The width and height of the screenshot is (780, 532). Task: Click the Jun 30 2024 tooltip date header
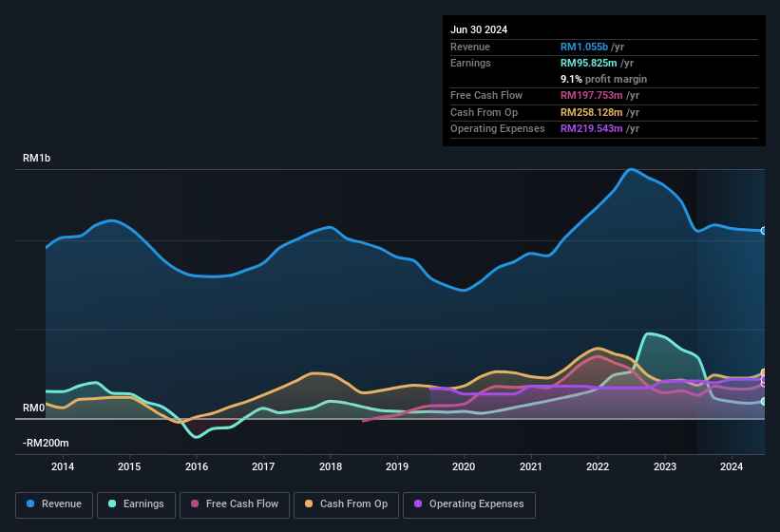click(x=479, y=29)
